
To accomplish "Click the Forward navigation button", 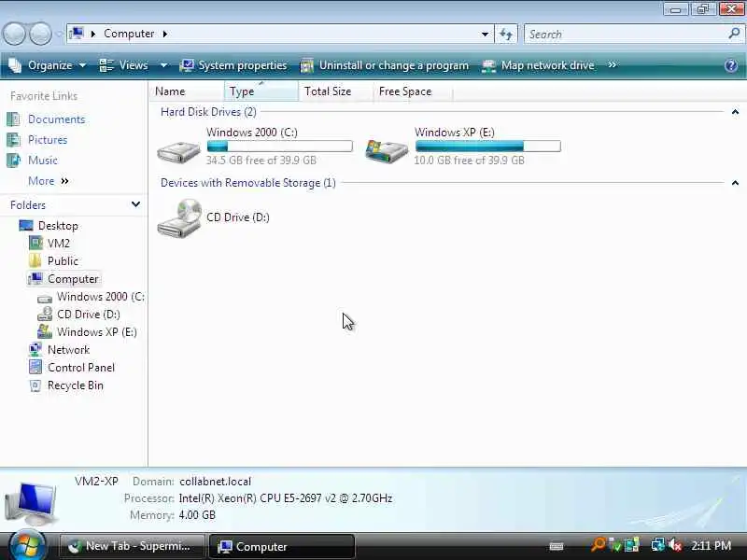I will [40, 35].
